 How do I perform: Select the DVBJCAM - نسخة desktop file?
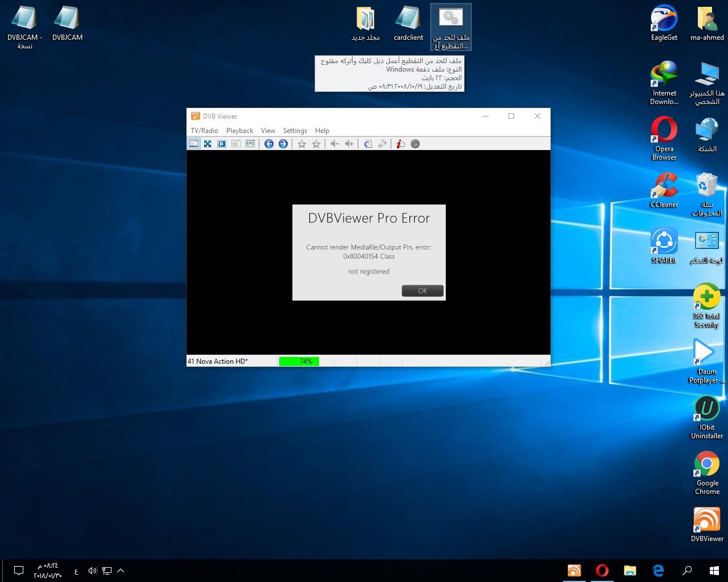tap(24, 27)
